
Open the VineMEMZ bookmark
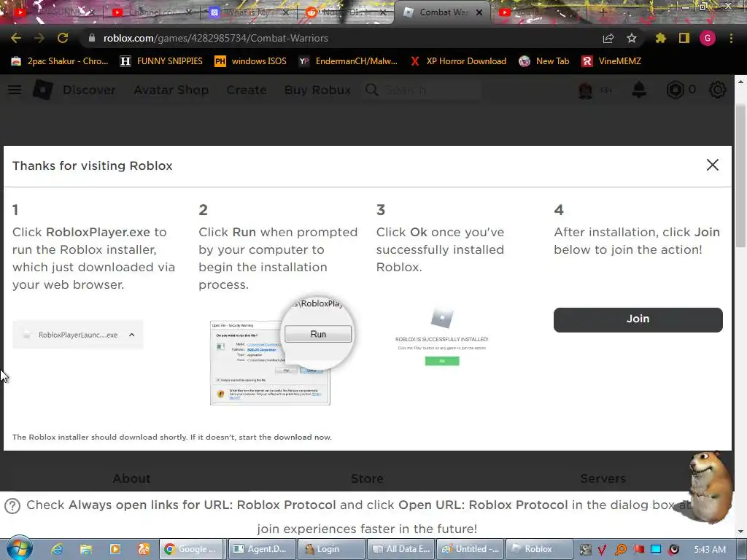tap(611, 61)
